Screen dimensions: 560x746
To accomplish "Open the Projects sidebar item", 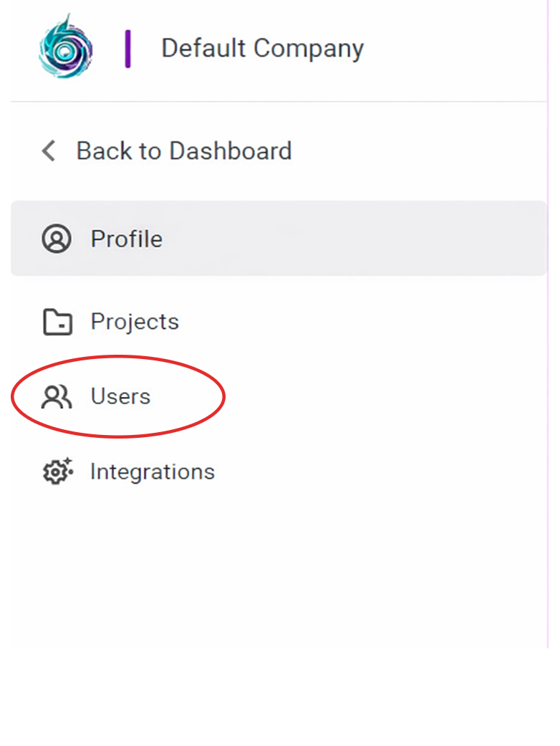I will pyautogui.click(x=135, y=322).
